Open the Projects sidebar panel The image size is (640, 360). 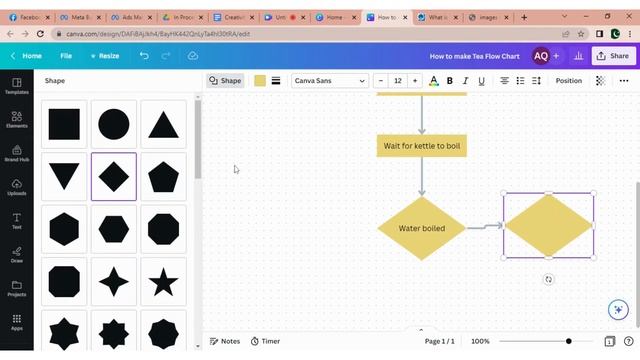(x=17, y=289)
